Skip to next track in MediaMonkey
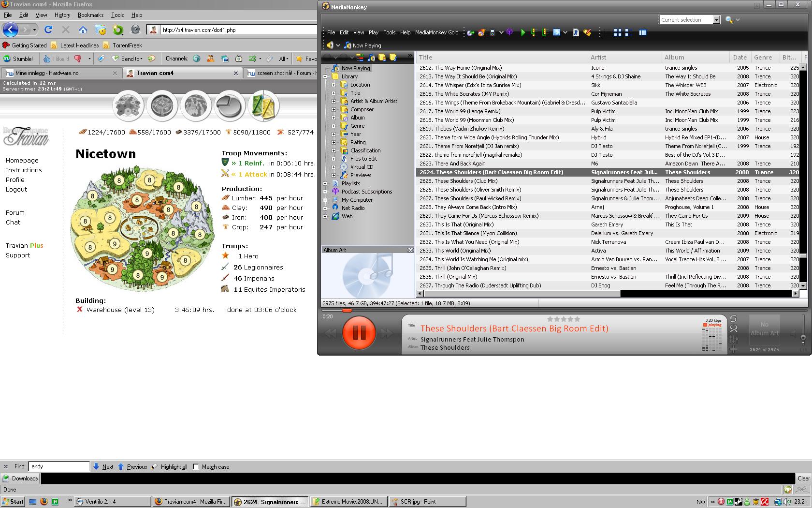Screen dimensions: 812x508 (x=387, y=333)
